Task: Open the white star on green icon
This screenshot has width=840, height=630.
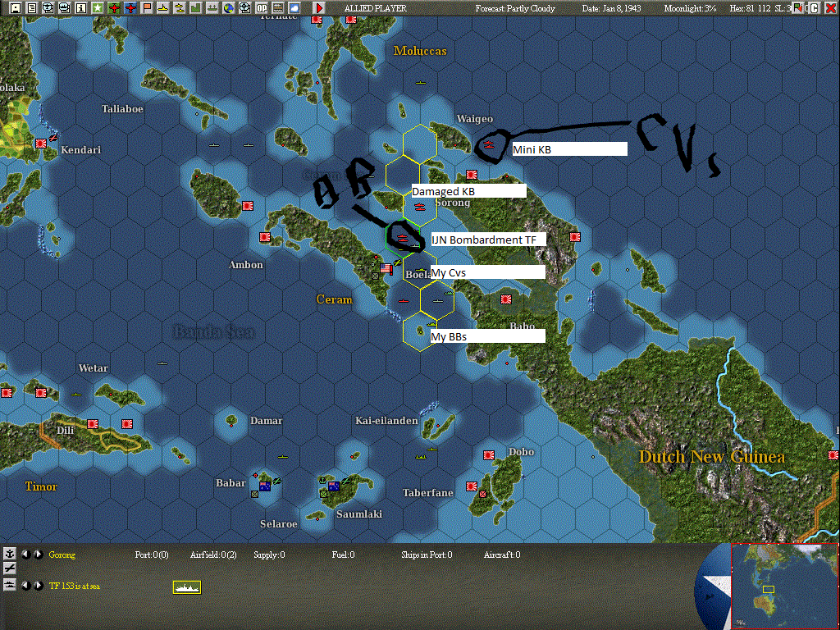Action: (x=98, y=7)
